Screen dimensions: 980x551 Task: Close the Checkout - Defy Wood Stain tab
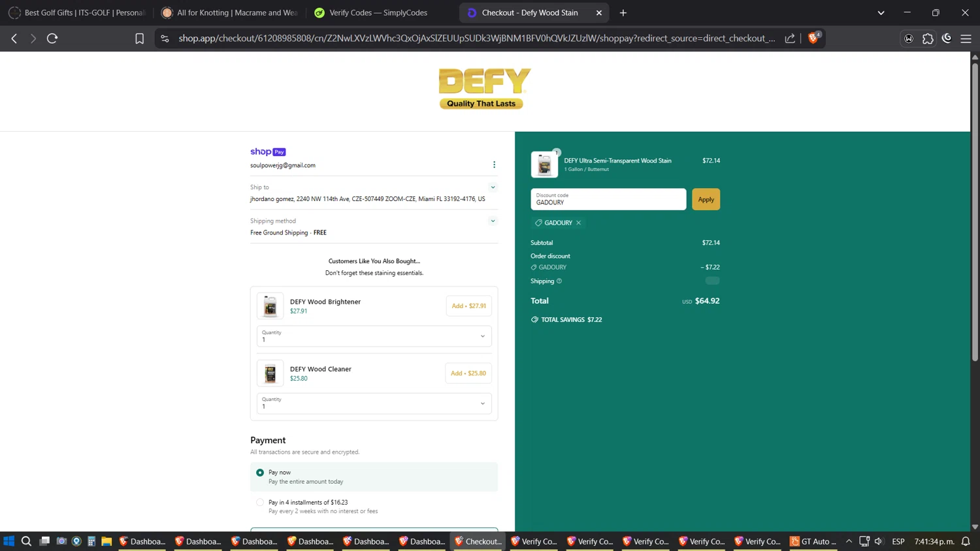click(x=599, y=12)
